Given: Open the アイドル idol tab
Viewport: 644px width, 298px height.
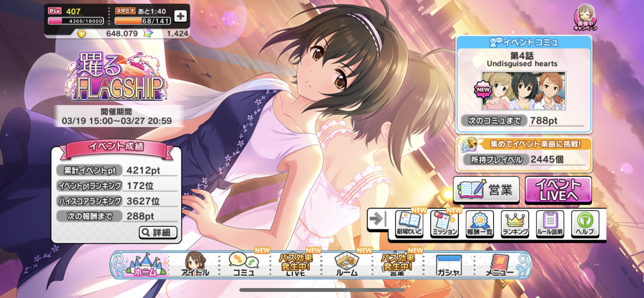Looking at the screenshot, I should pyautogui.click(x=195, y=265).
